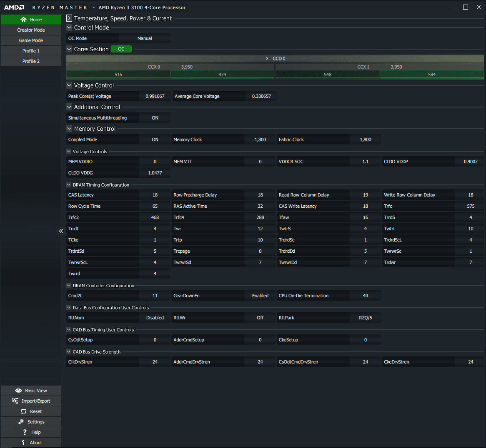Open the Home tab

(x=31, y=20)
